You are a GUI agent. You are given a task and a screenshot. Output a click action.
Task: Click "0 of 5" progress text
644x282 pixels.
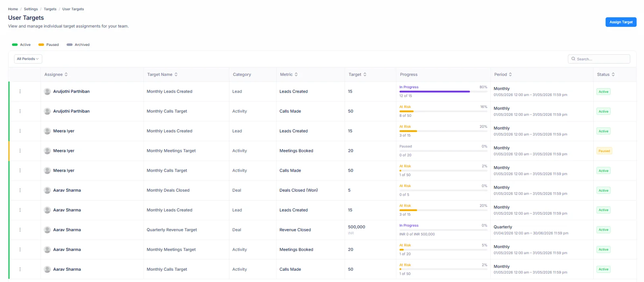pos(404,195)
